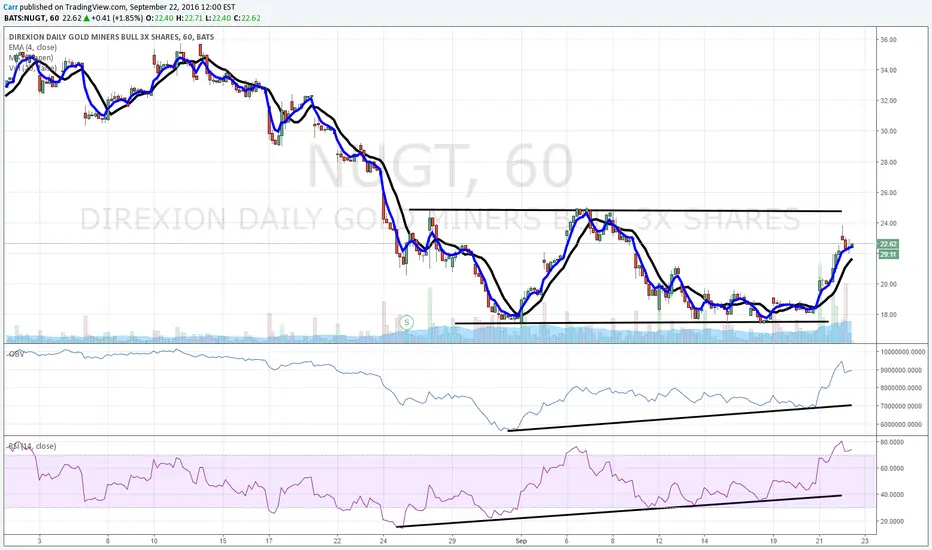The image size is (932, 550).
Task: Click the '7000000.0000' OBV axis label
Action: [x=903, y=406]
